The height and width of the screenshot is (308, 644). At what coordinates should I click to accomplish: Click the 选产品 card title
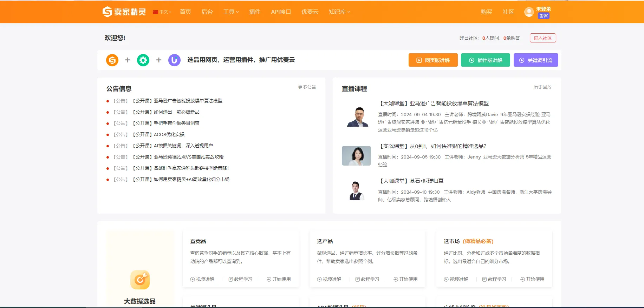[325, 241]
